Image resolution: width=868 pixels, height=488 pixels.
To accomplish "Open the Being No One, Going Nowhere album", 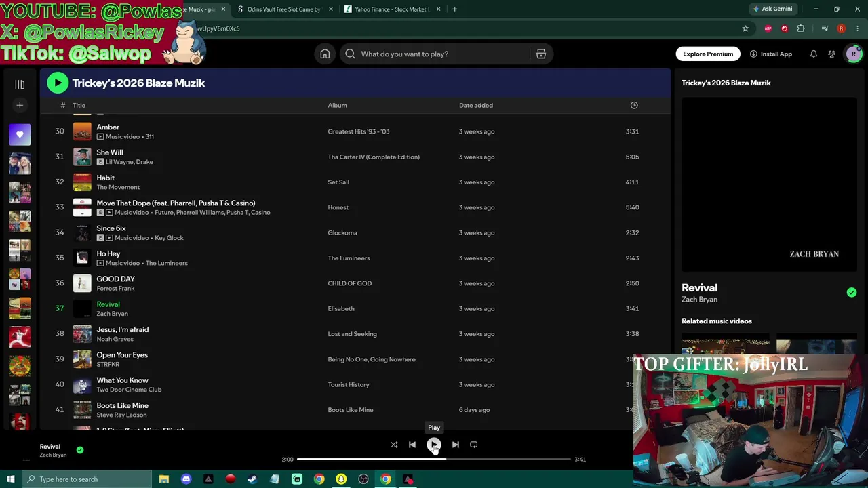I will tap(372, 359).
